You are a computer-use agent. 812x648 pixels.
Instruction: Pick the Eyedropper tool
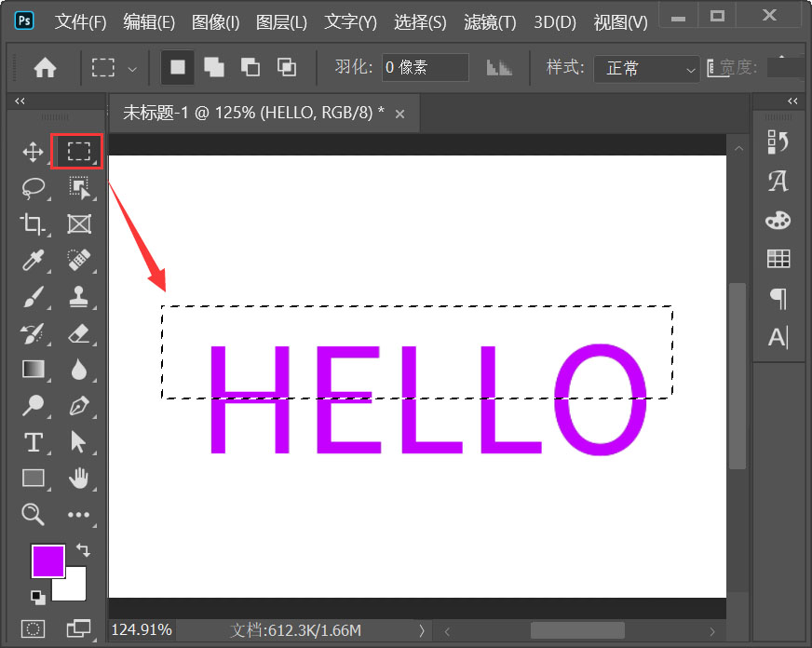tap(33, 260)
